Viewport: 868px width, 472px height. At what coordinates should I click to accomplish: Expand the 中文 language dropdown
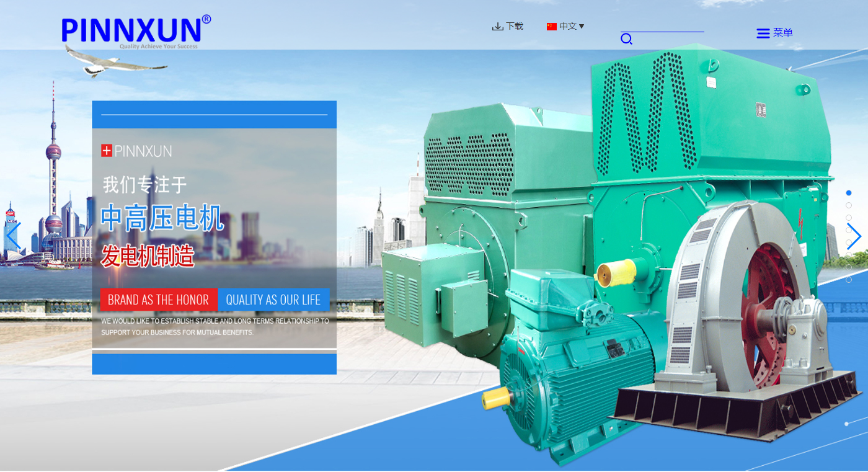568,26
